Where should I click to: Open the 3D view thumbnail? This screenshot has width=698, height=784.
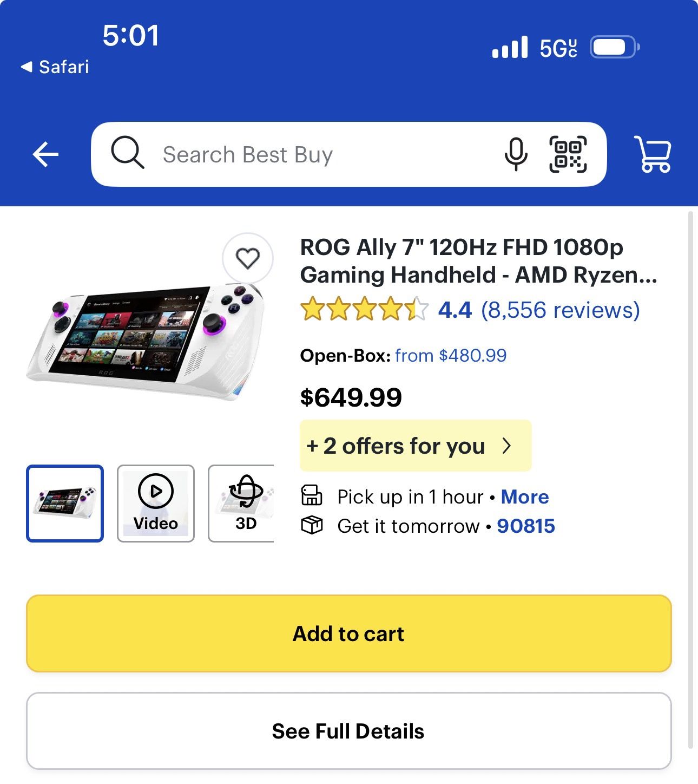[x=241, y=503]
